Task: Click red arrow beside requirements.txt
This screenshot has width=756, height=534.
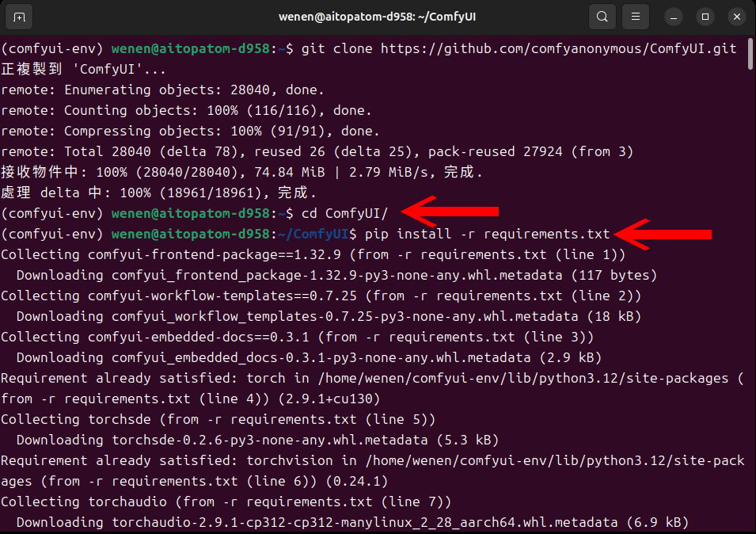Action: click(663, 234)
